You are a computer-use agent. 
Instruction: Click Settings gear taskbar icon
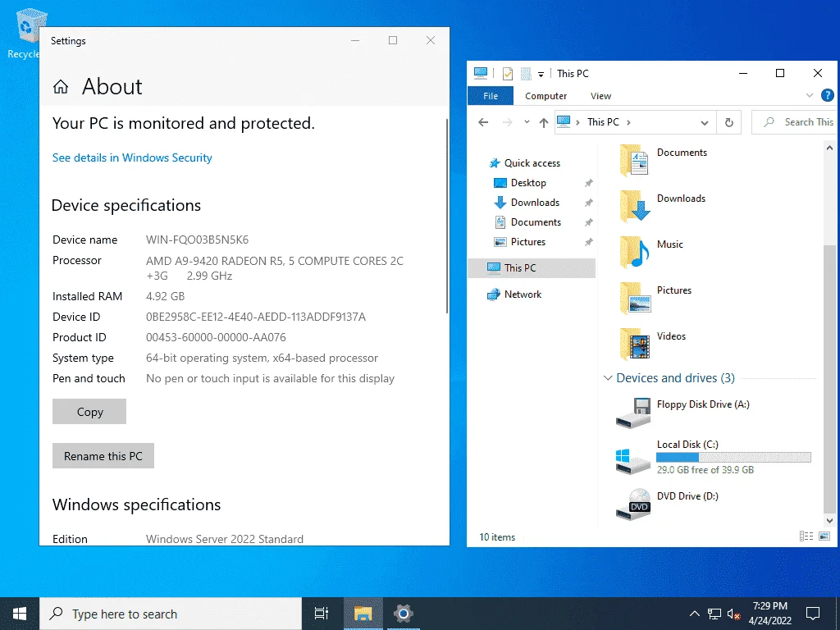[x=403, y=614]
